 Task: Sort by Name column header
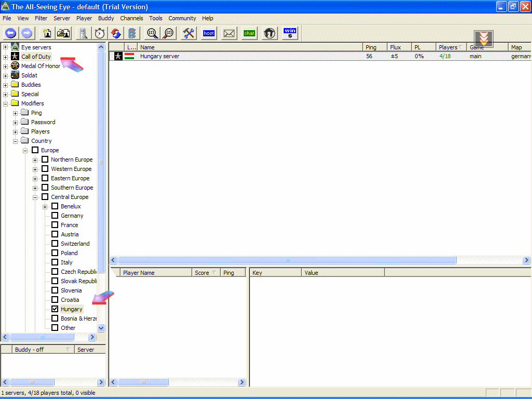click(250, 47)
